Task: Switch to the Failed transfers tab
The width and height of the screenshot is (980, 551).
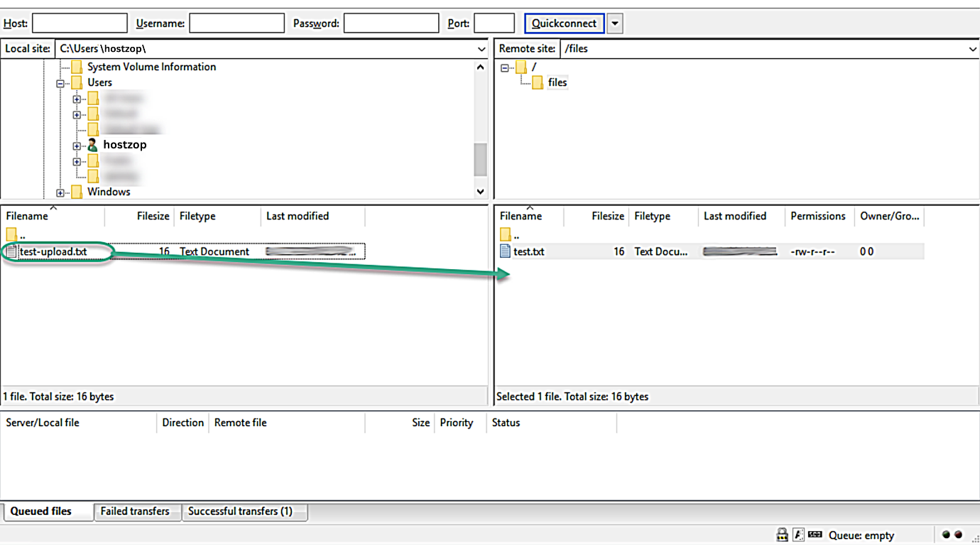Action: point(137,511)
